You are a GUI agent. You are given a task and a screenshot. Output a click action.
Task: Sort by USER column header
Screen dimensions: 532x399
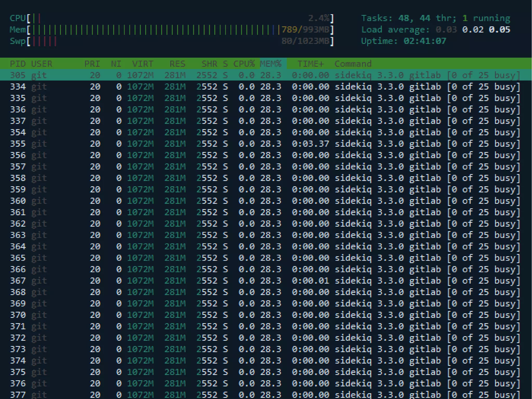[x=42, y=64]
